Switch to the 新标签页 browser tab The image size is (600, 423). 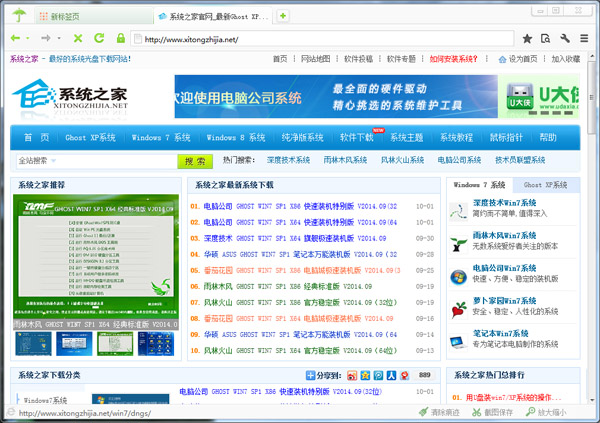coord(60,17)
